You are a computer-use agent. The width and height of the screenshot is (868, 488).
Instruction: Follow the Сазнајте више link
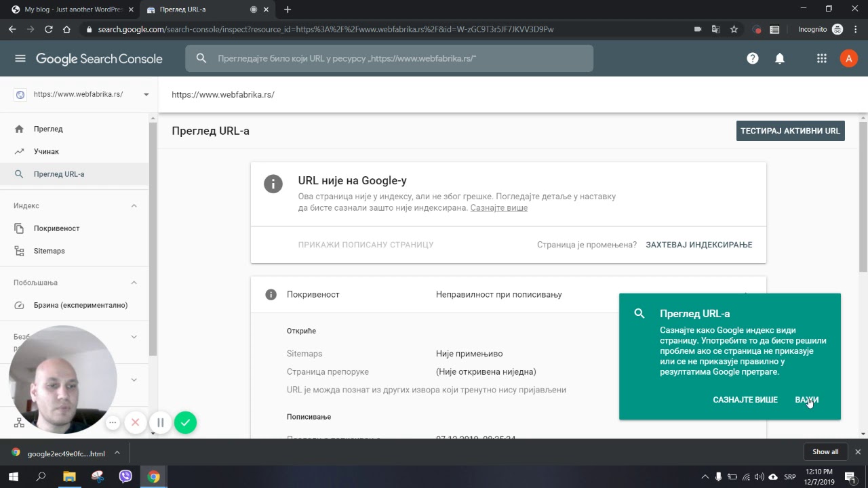click(499, 207)
